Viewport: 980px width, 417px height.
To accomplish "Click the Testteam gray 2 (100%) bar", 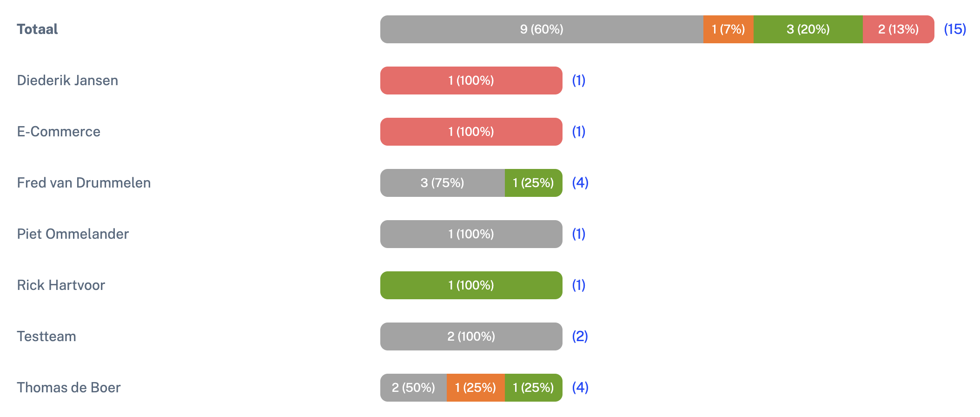I will pyautogui.click(x=471, y=336).
